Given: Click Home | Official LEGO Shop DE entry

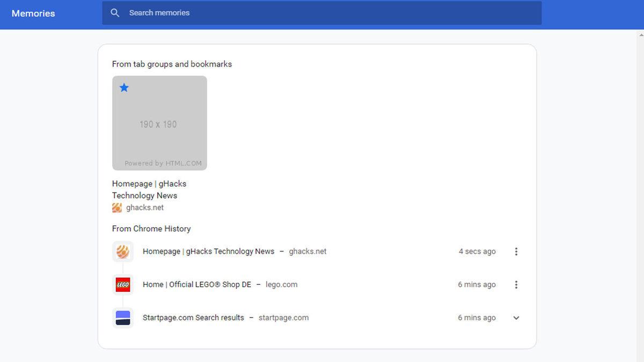Looking at the screenshot, I should 196,284.
